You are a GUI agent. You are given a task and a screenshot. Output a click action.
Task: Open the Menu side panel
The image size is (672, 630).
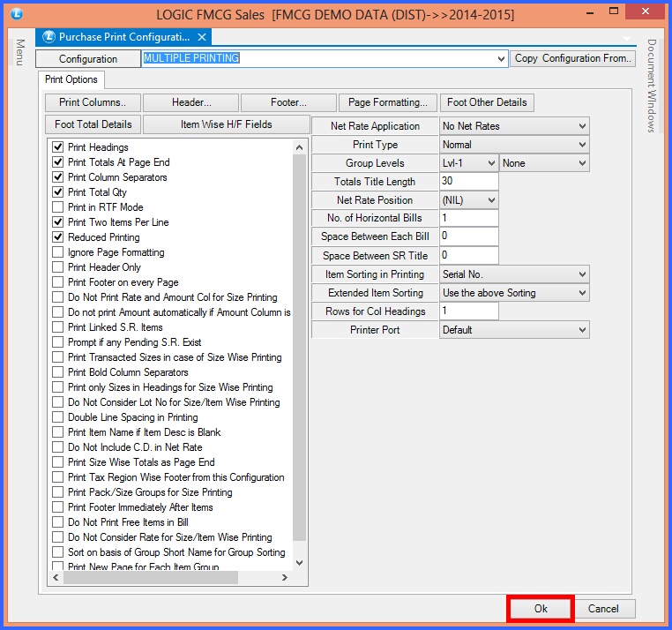19,52
